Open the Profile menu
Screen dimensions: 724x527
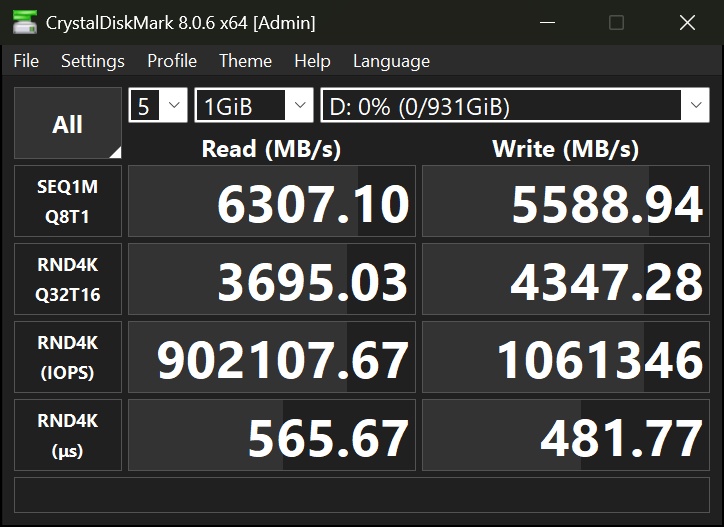point(172,61)
